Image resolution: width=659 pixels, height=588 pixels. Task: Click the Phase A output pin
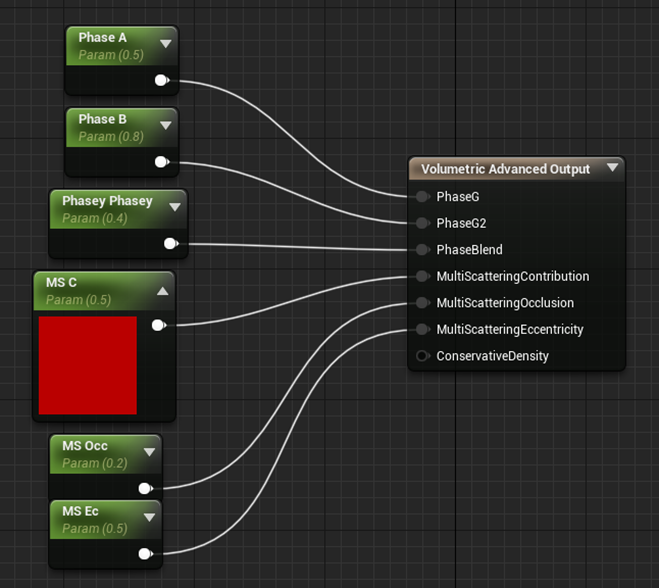point(162,80)
